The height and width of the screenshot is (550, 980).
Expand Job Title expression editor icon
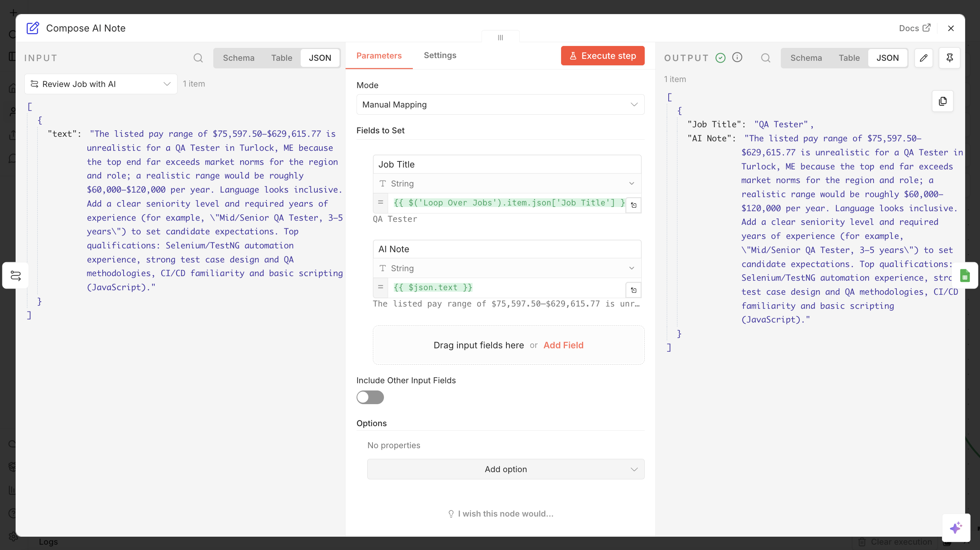[x=634, y=205]
